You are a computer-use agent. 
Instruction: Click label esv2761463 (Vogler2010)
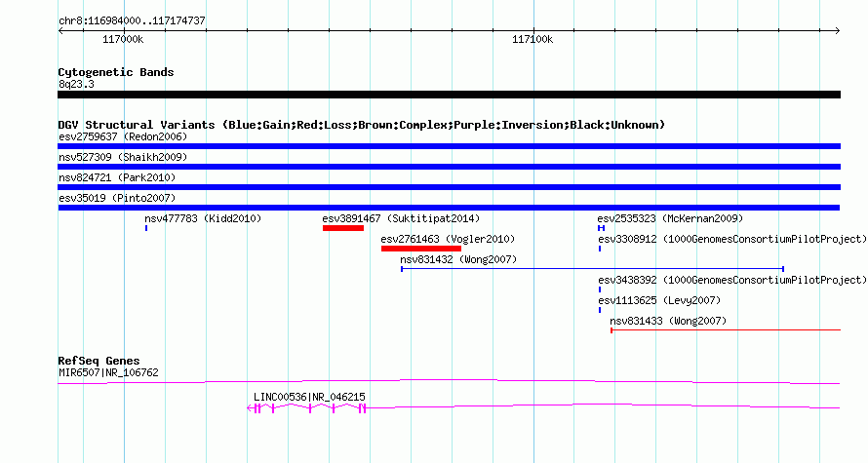(448, 239)
